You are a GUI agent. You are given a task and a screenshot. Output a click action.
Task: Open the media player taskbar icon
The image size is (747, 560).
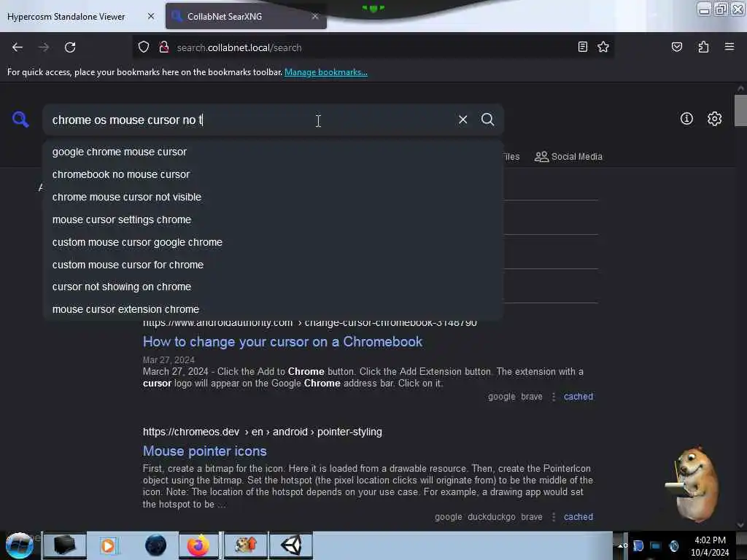tap(108, 545)
